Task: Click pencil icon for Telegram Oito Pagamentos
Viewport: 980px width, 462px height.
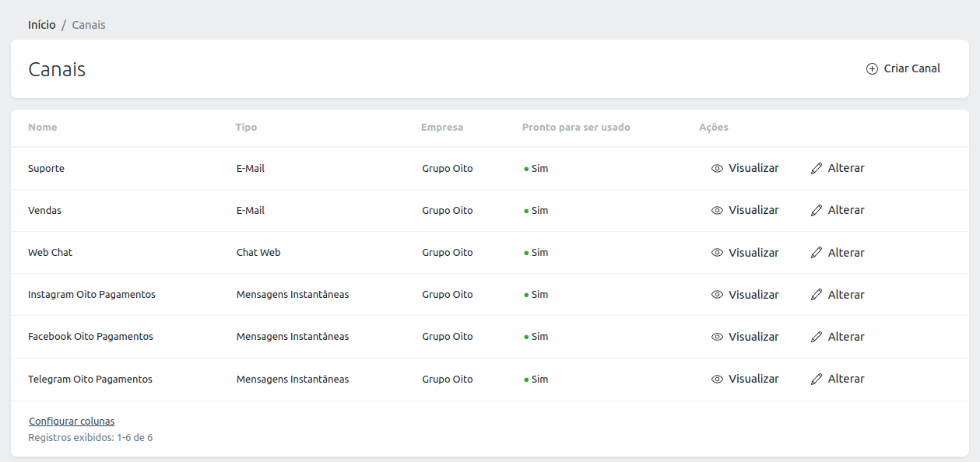Action: click(x=817, y=379)
